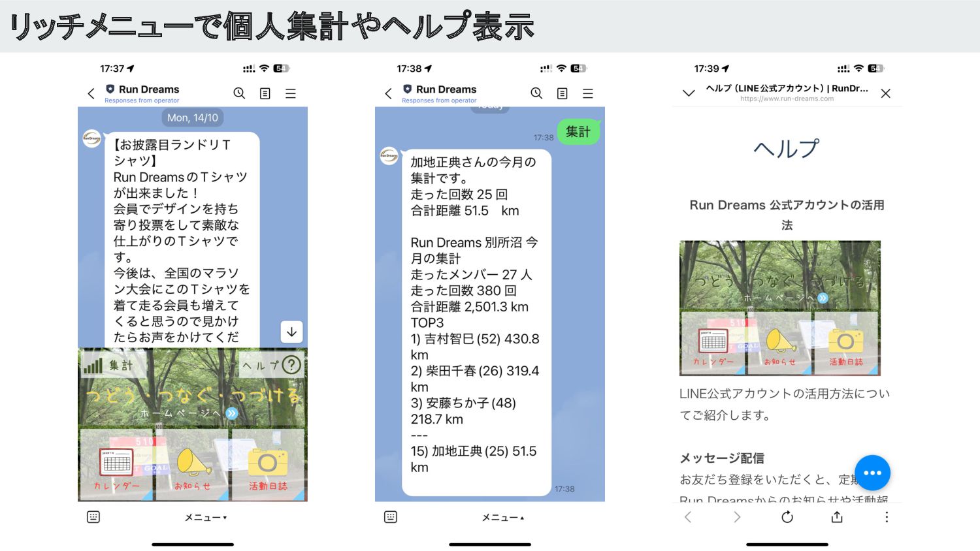Reload the help page
Viewport: 980px width, 551px height.
point(787,517)
